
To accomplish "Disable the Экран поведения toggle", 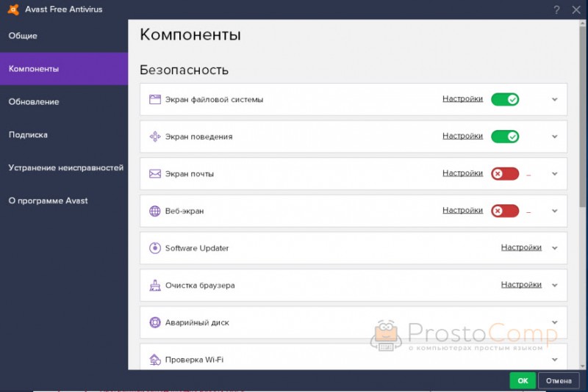I will pos(505,137).
